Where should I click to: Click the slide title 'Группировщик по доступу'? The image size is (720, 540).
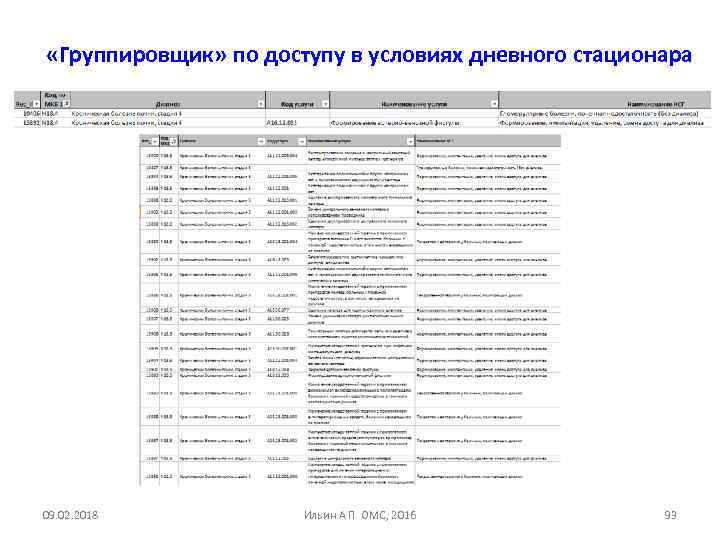point(369,55)
